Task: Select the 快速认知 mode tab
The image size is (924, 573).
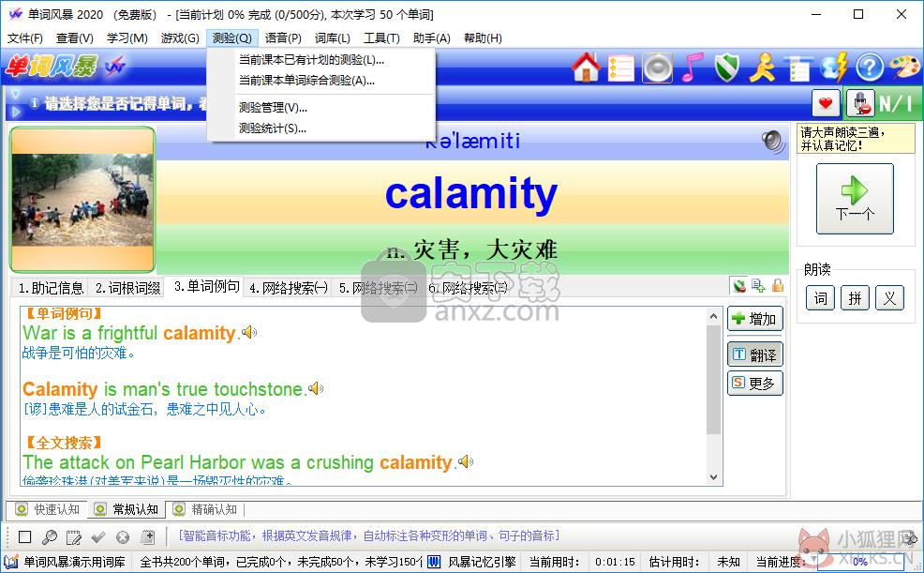Action: pyautogui.click(x=49, y=509)
